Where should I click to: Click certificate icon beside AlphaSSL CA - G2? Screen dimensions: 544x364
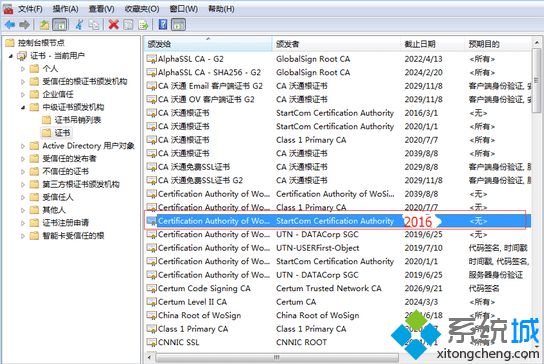(x=152, y=59)
